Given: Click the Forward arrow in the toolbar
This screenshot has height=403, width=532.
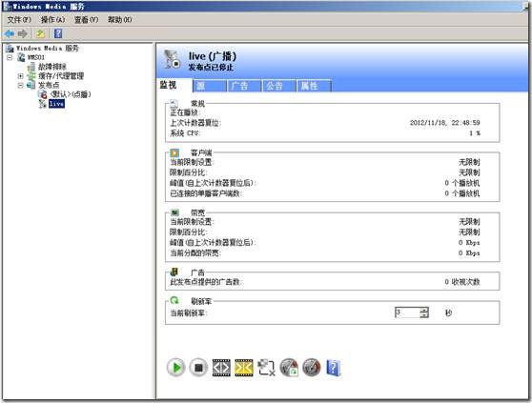Looking at the screenshot, I should point(22,33).
